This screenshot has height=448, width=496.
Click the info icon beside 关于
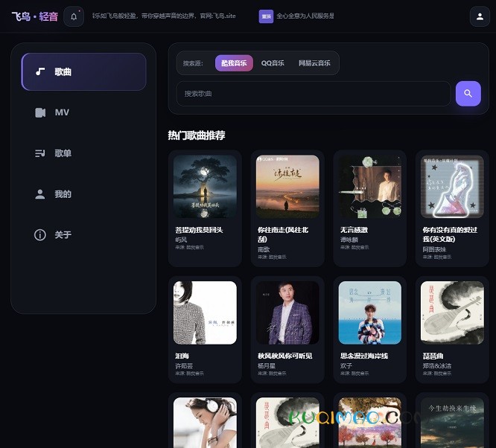coord(40,235)
